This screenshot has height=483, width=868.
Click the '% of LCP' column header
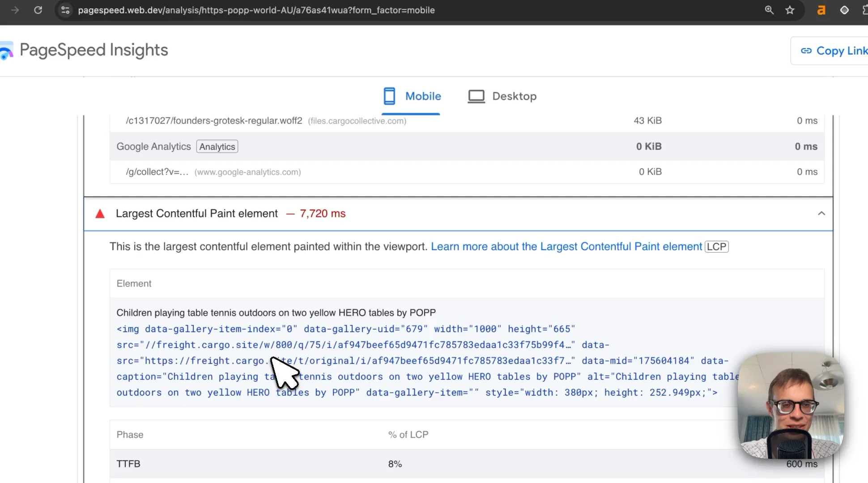click(x=408, y=435)
